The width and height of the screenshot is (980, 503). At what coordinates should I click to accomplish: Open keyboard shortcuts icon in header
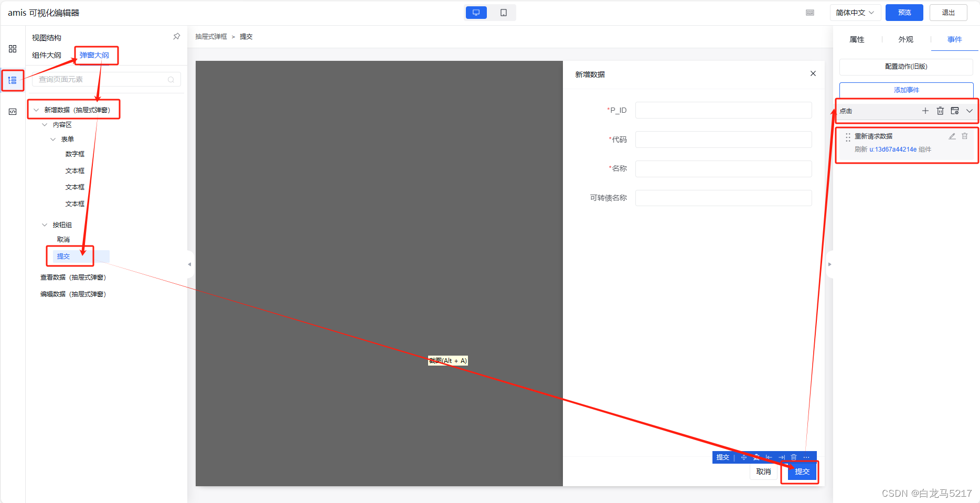pos(810,13)
